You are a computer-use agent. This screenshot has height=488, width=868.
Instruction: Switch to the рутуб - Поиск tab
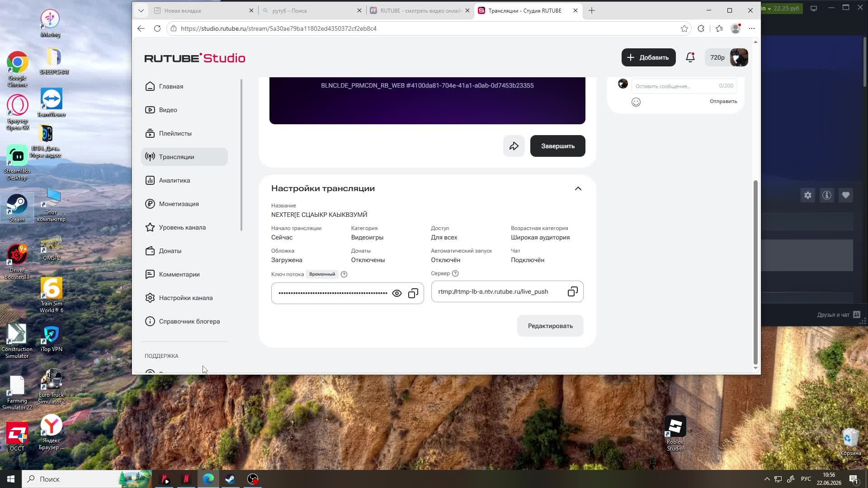coord(312,10)
